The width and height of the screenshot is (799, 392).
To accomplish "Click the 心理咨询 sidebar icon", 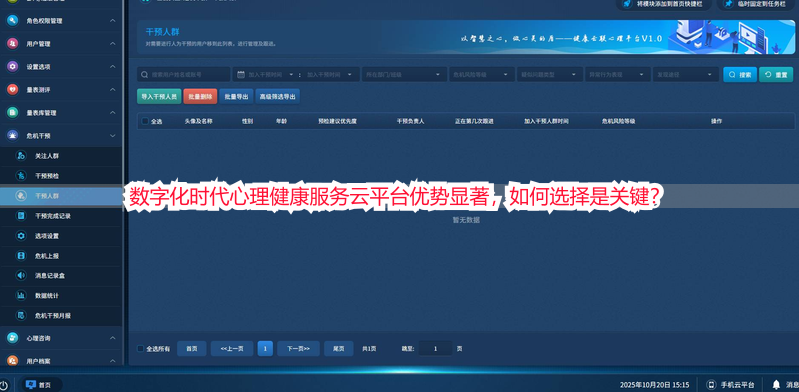I will [x=13, y=338].
